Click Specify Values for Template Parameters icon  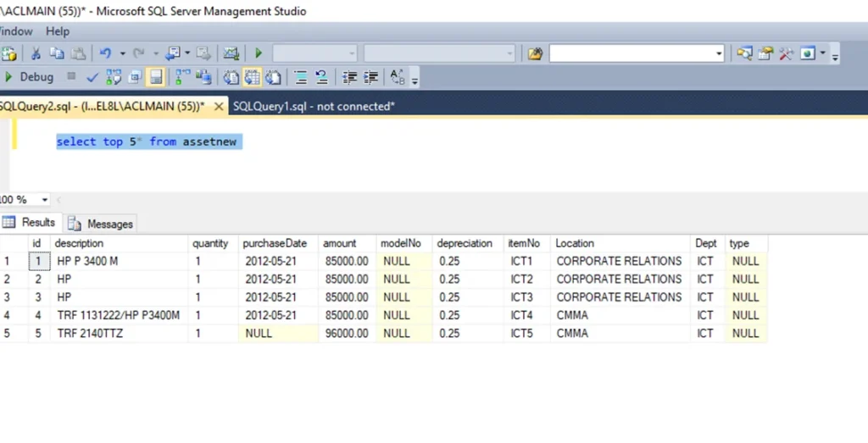[398, 77]
